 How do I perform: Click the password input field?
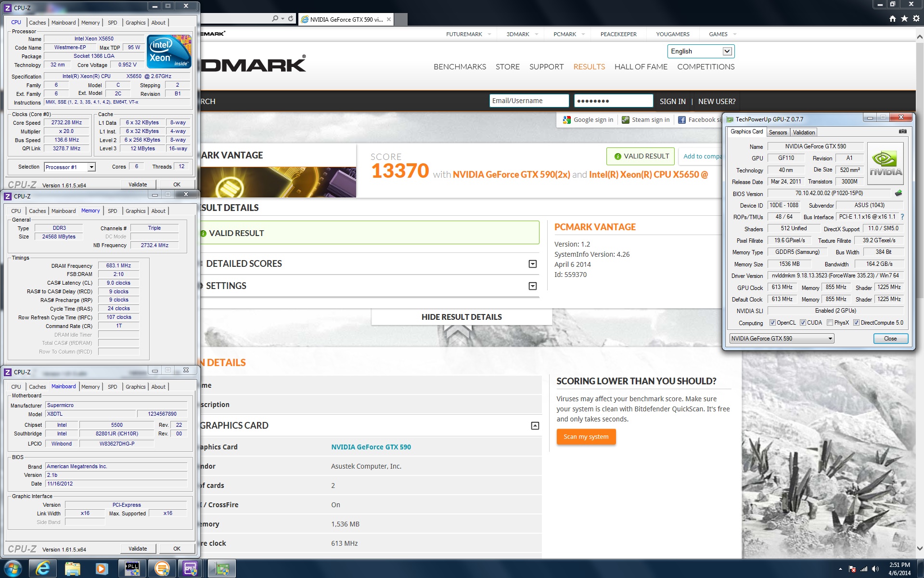pos(614,101)
